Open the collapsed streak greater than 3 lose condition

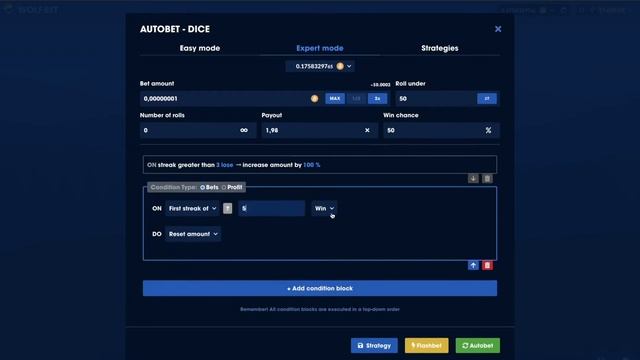pyautogui.click(x=320, y=165)
